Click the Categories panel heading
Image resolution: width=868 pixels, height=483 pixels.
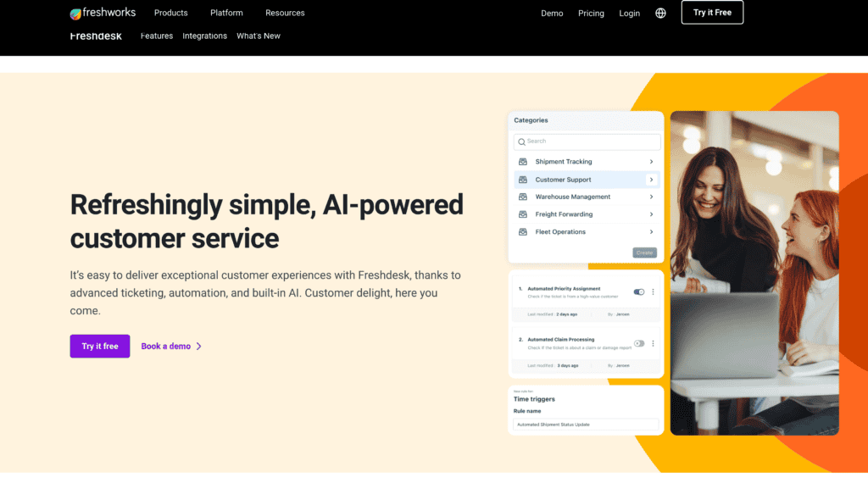click(531, 120)
